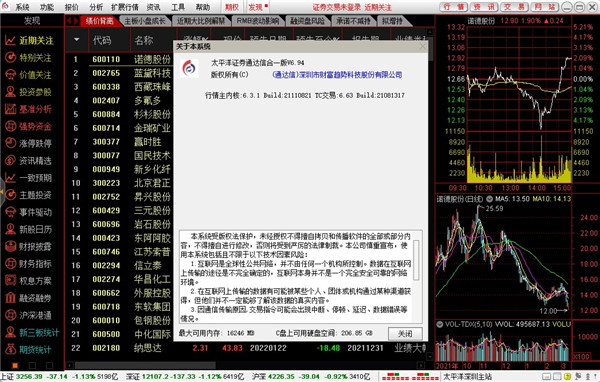The image size is (600, 382).
Task: Open the 基准分析 sidebar item
Action: 28,109
